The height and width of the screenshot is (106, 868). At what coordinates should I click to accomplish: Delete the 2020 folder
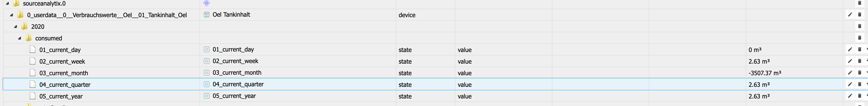860,26
